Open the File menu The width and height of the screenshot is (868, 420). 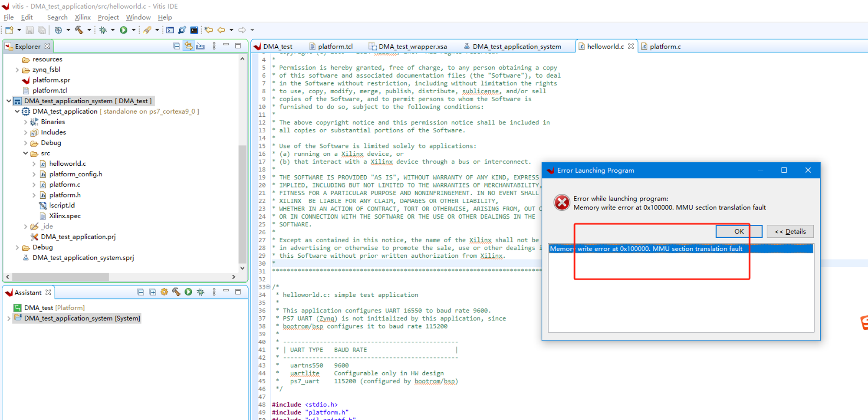(9, 17)
